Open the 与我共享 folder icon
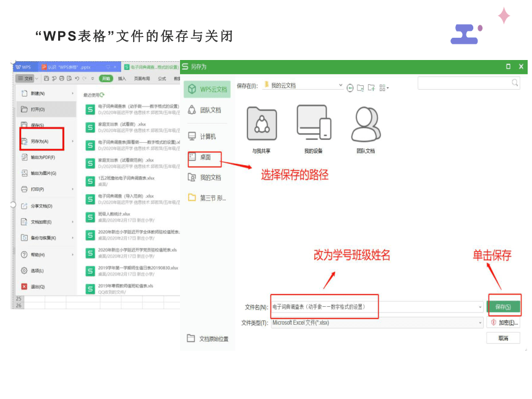The height and width of the screenshot is (399, 532). coord(262,130)
